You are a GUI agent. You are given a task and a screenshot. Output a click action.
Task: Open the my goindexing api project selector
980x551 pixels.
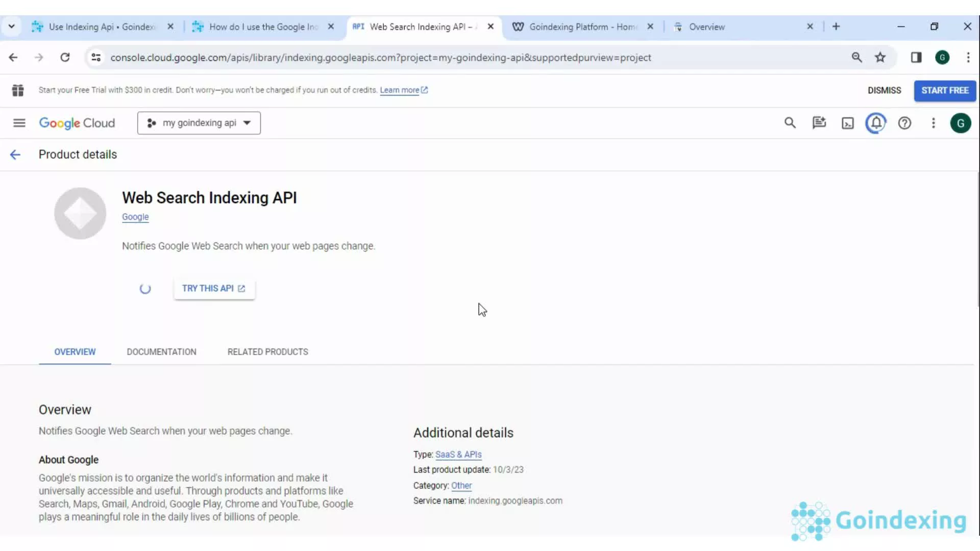point(199,123)
